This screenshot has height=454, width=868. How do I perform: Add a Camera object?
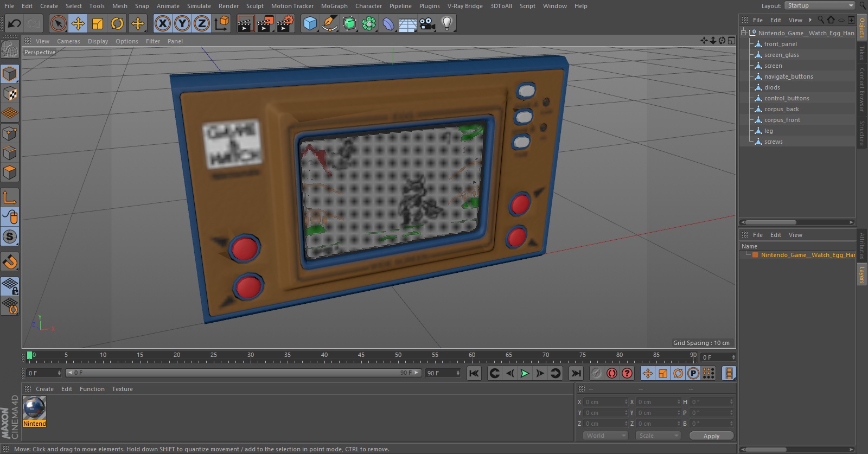point(427,23)
